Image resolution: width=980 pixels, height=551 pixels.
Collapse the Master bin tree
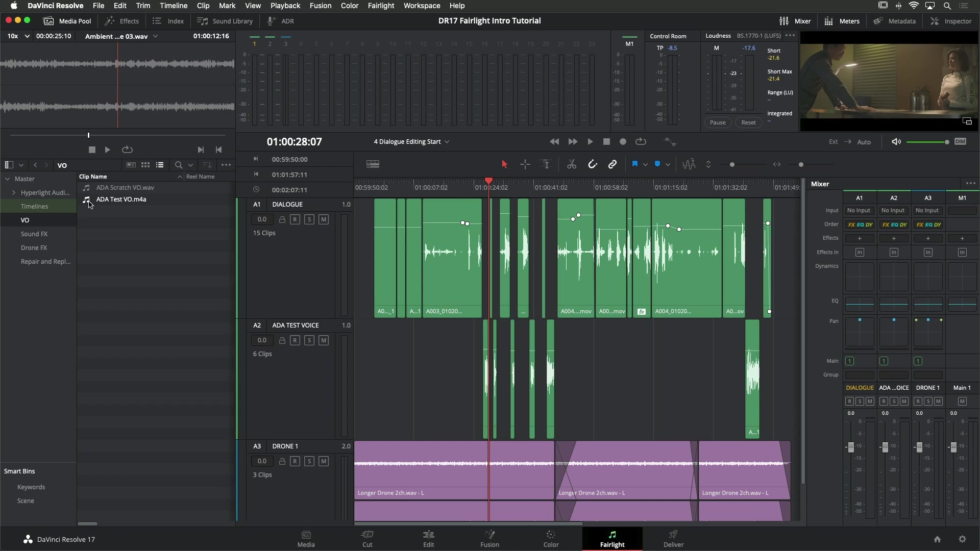(8, 179)
